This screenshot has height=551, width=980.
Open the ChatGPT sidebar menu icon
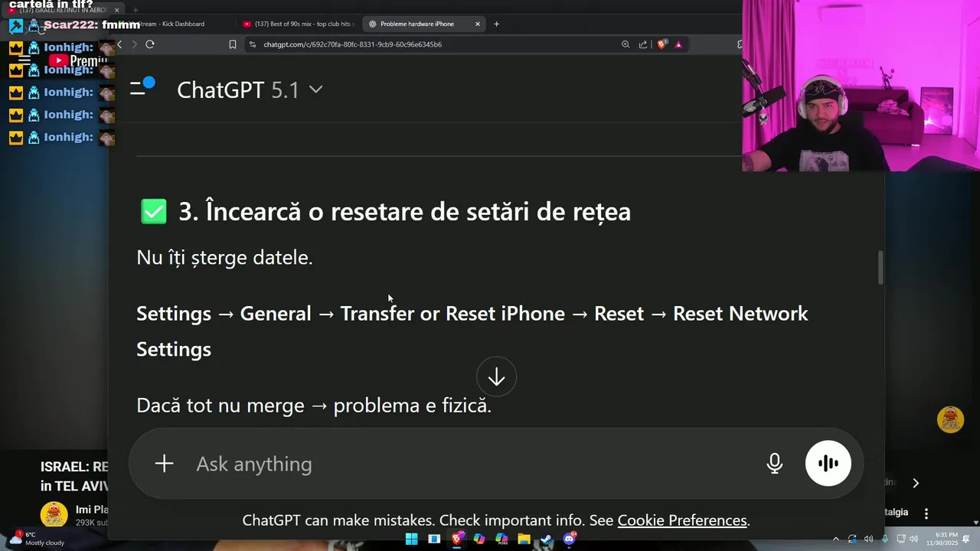tap(142, 88)
